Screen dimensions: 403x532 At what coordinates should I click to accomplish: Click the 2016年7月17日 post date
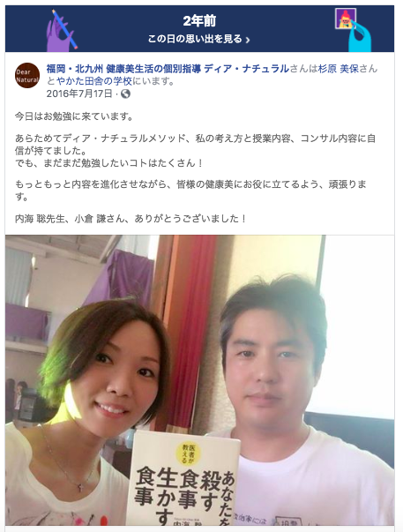tap(79, 94)
